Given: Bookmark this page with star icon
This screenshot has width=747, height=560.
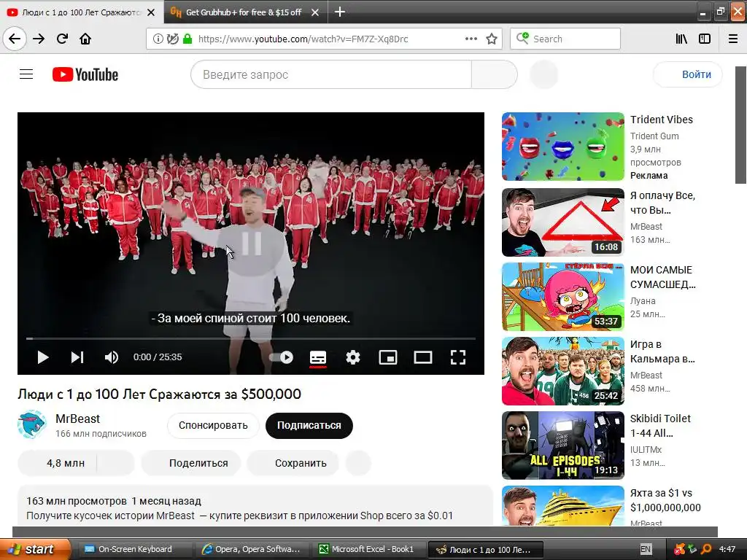Looking at the screenshot, I should 492,39.
